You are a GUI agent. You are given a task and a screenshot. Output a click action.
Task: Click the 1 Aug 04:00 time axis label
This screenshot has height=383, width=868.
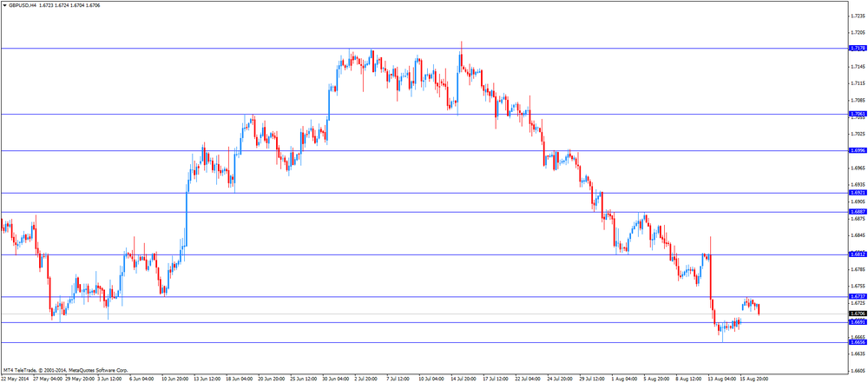click(624, 380)
